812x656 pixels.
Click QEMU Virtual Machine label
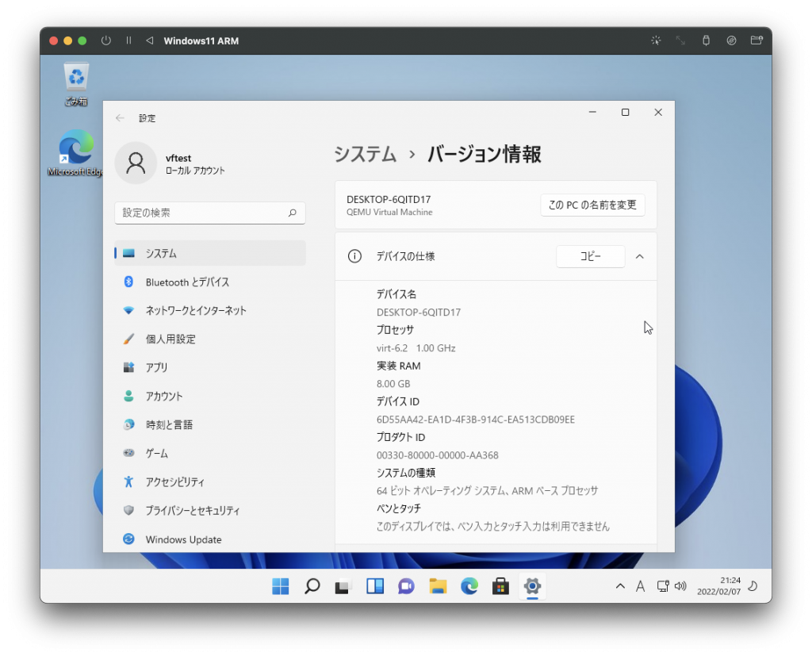[389, 213]
